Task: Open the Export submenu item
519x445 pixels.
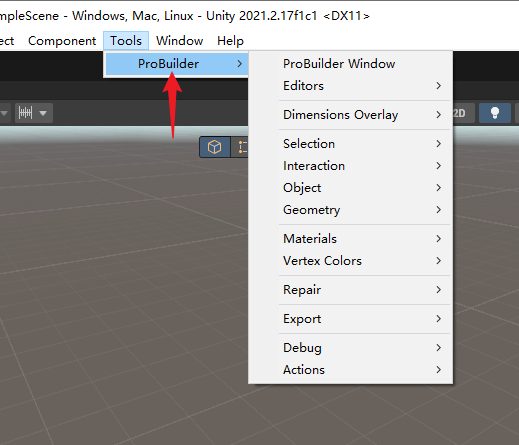Action: click(x=350, y=319)
